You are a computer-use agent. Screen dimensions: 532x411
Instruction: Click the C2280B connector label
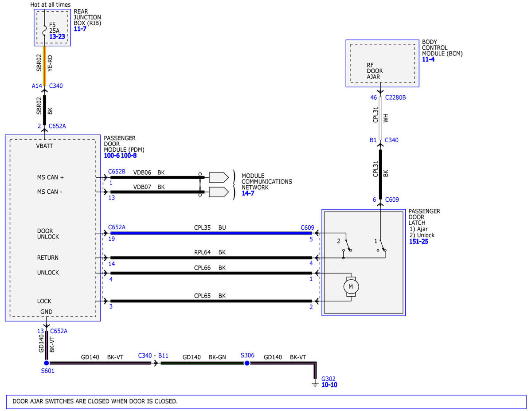coord(395,97)
